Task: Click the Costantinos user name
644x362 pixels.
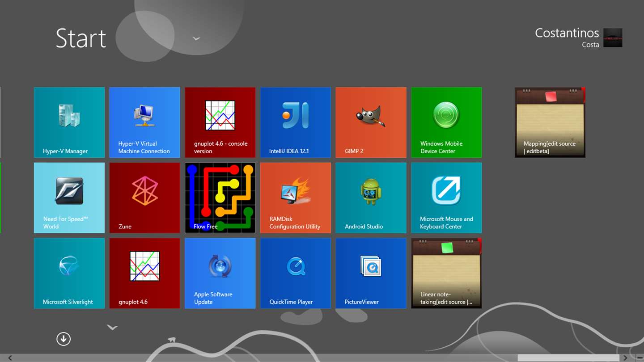Action: [x=567, y=33]
